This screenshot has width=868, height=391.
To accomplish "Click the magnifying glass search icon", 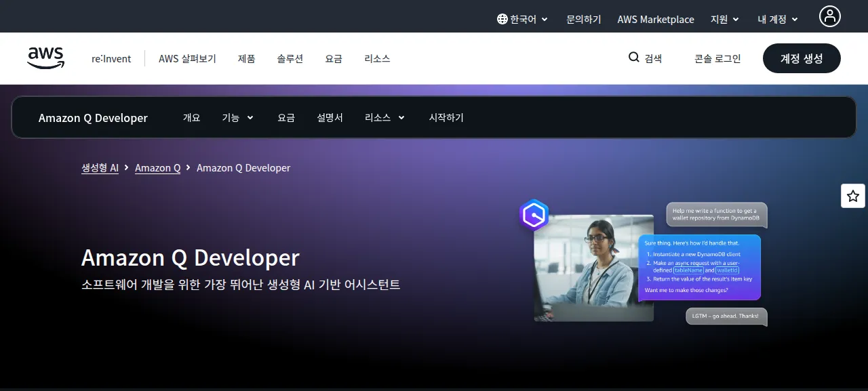I will click(634, 58).
